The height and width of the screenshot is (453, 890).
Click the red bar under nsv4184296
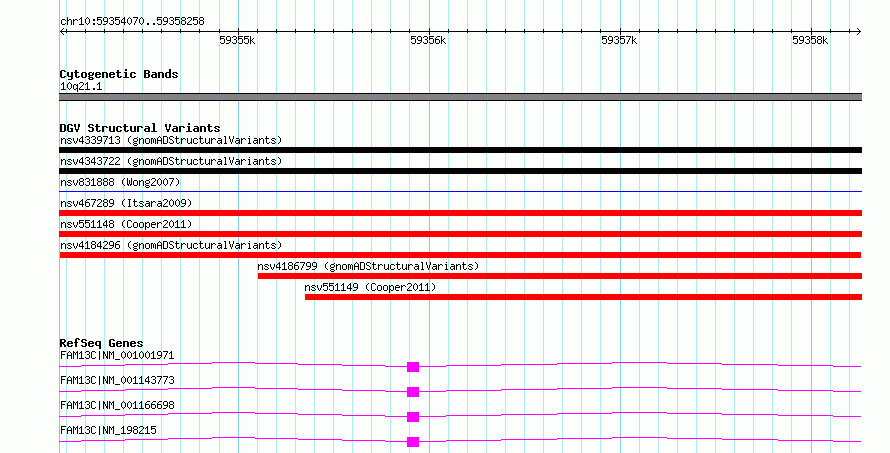(x=460, y=255)
